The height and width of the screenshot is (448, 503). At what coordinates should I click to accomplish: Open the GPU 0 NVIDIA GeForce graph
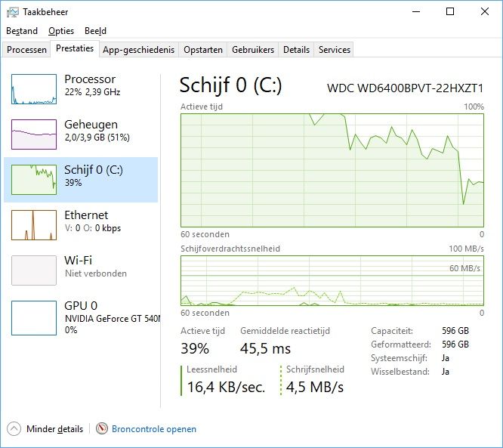point(34,318)
